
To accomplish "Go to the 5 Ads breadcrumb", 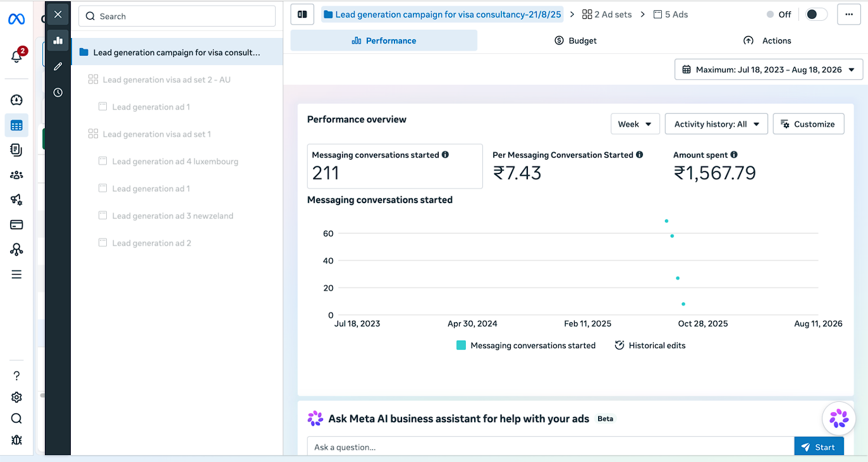I will click(671, 15).
